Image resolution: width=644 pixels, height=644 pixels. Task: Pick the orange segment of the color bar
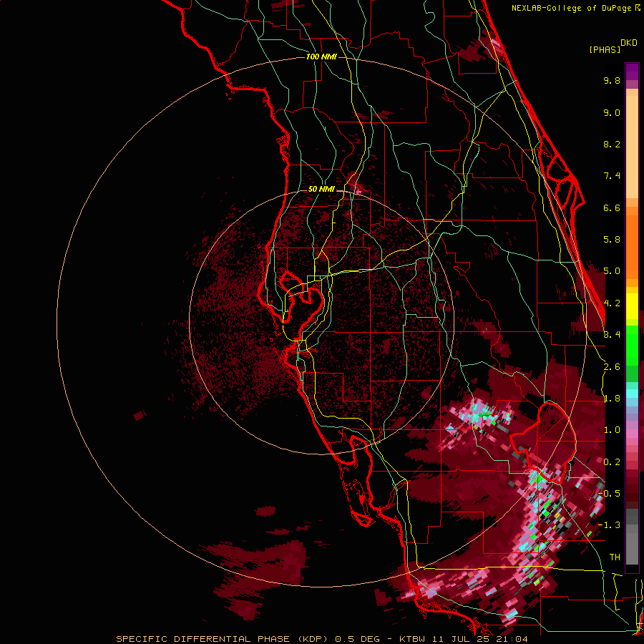coord(632,243)
